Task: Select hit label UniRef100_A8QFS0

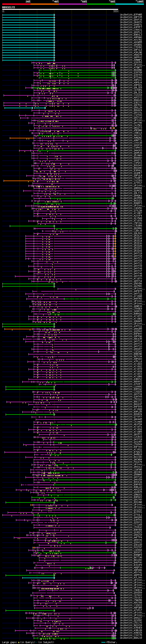Action: (131, 567)
